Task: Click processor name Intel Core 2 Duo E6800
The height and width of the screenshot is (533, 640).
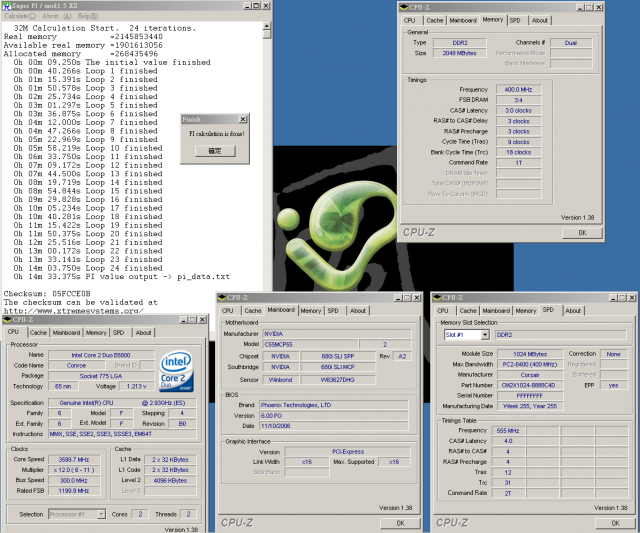Action: pyautogui.click(x=101, y=355)
